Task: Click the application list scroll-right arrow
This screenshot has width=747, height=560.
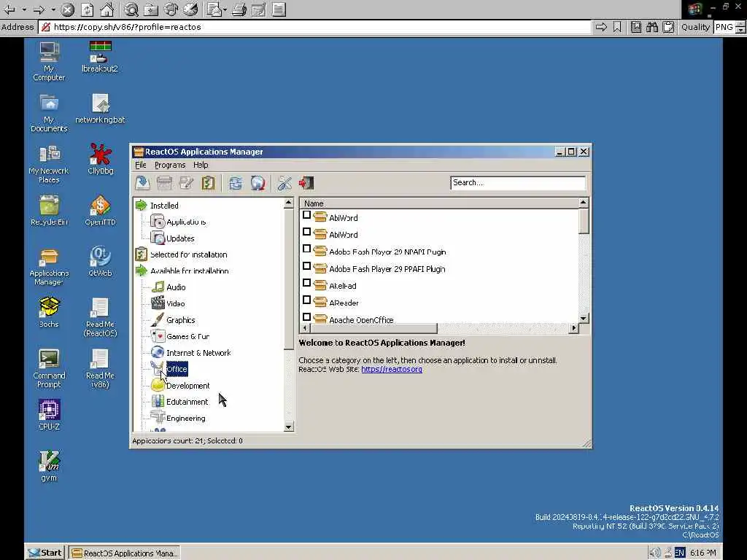Action: click(573, 328)
